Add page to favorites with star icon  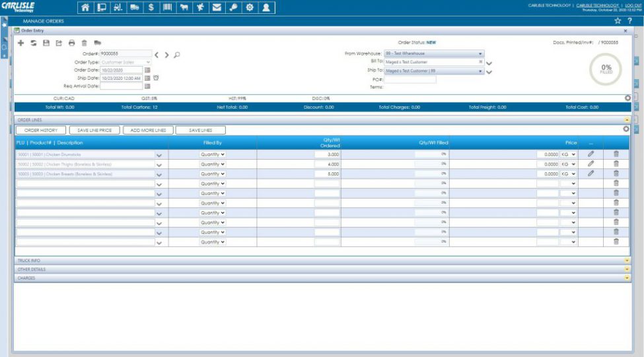click(618, 21)
